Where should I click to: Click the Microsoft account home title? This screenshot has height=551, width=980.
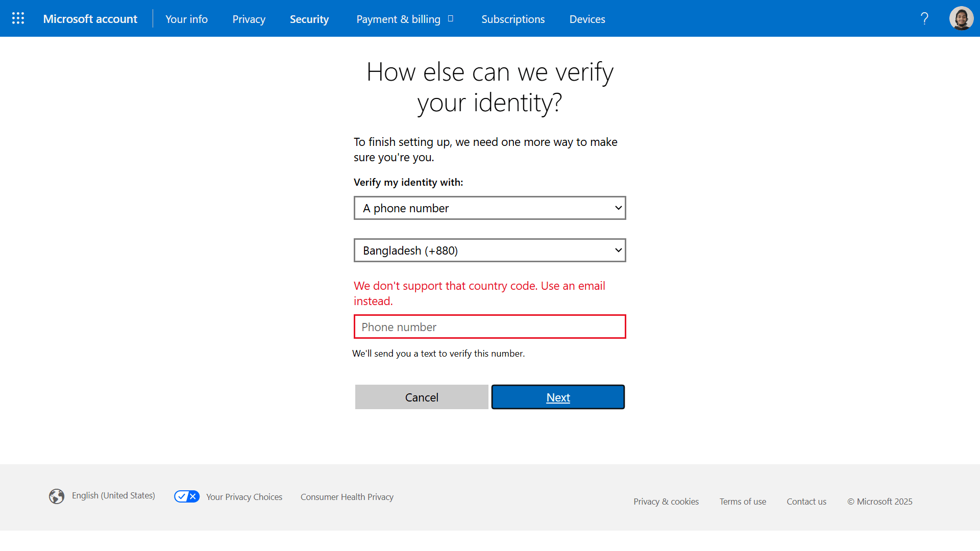(90, 19)
